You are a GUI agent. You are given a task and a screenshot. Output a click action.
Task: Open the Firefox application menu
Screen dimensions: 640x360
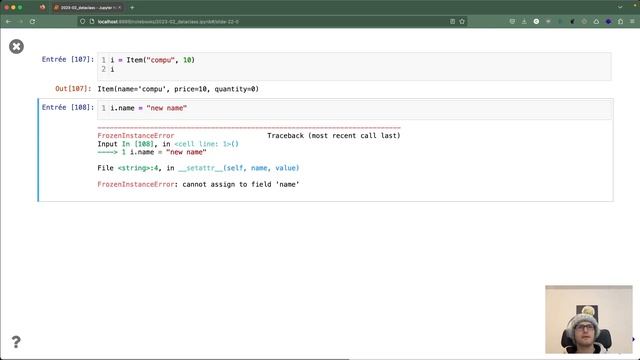(632, 21)
